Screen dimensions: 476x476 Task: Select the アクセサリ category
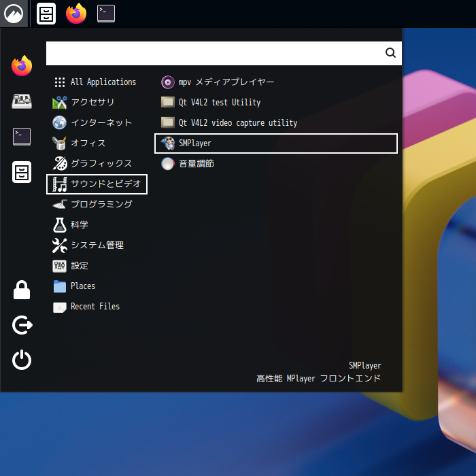97,102
